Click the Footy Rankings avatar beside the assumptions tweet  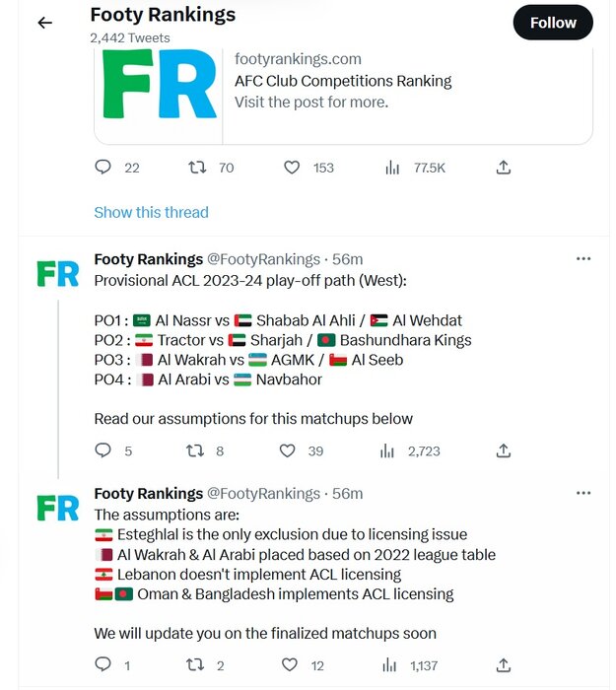click(x=57, y=508)
